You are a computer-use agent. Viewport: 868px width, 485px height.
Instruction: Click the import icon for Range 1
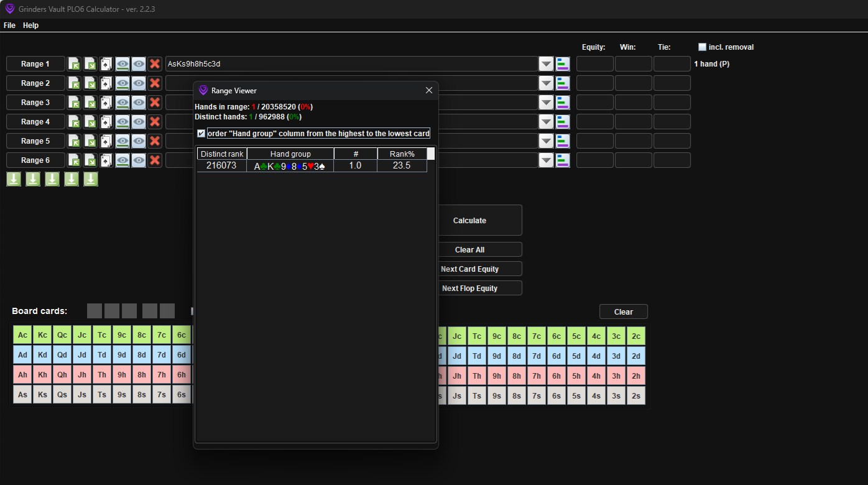tap(74, 64)
